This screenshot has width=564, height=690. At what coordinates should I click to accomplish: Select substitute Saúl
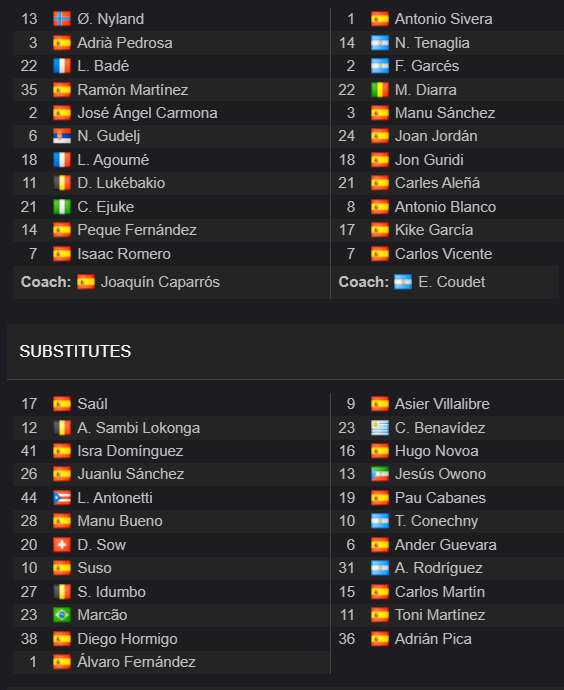pos(92,404)
